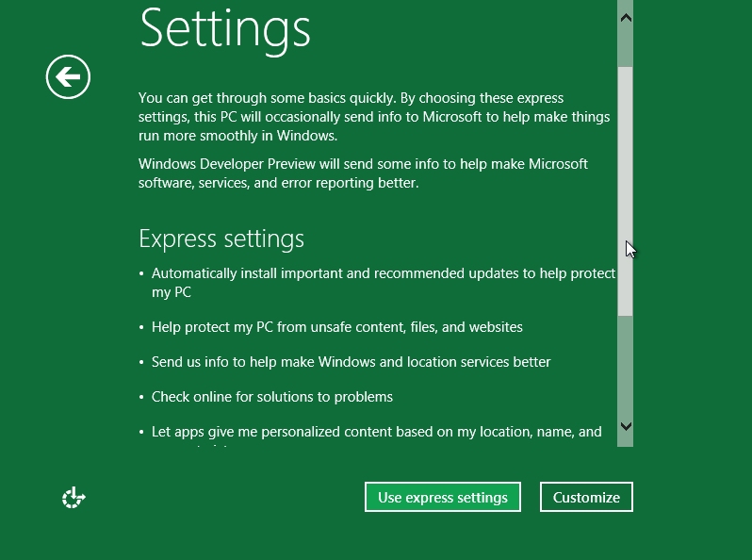Image resolution: width=752 pixels, height=560 pixels.
Task: Click the Use express settings button
Action: (443, 497)
